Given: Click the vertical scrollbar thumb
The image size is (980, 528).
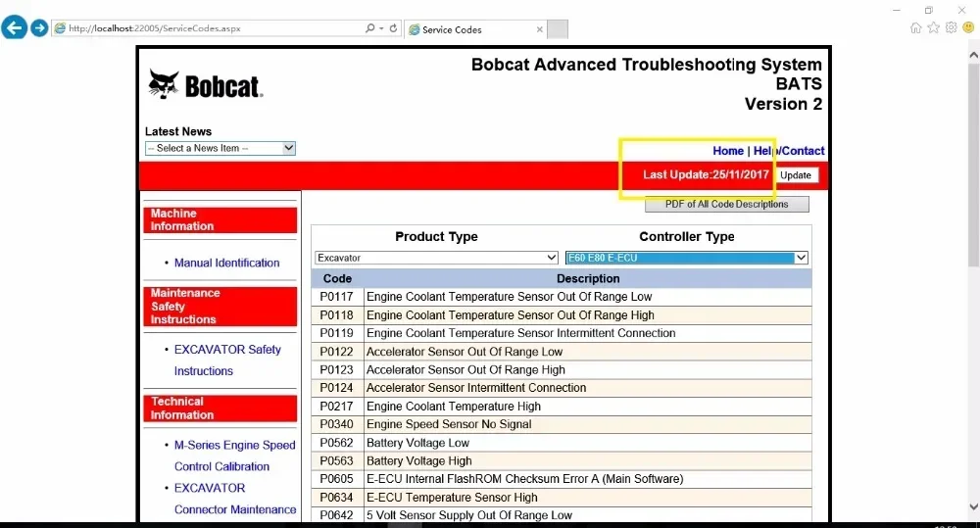Looking at the screenshot, I should coord(973,165).
